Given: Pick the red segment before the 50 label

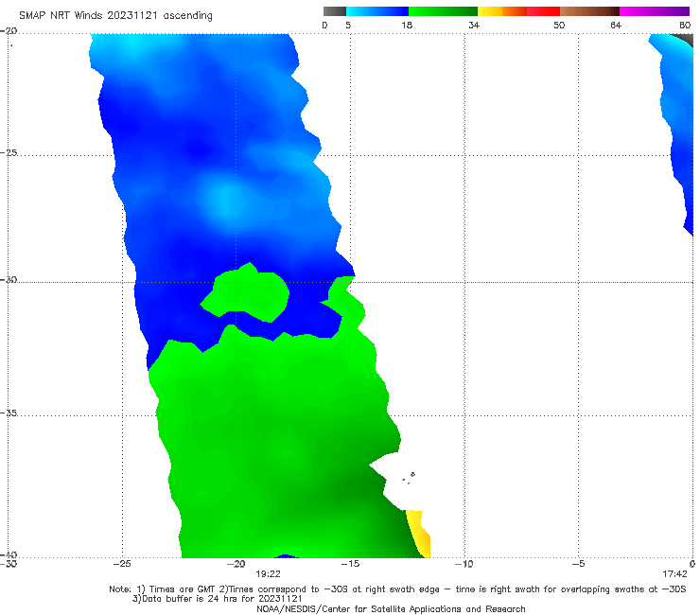Looking at the screenshot, I should pyautogui.click(x=543, y=11).
